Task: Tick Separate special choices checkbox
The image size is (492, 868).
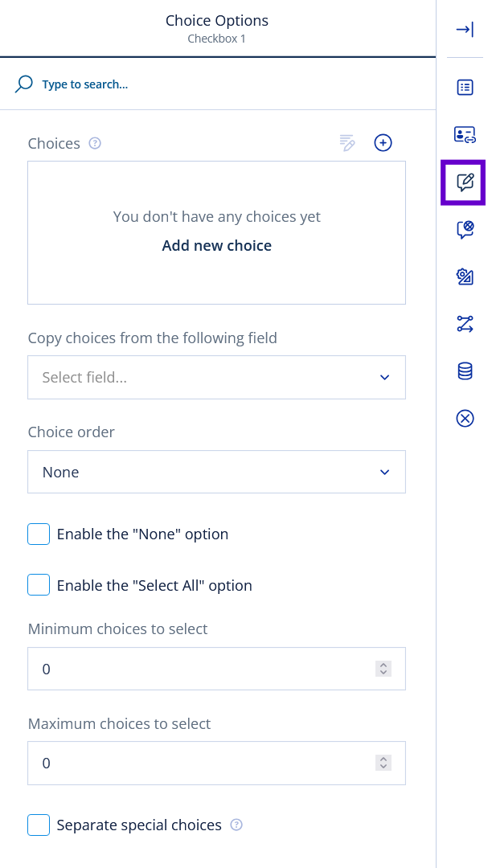Action: coord(39,825)
